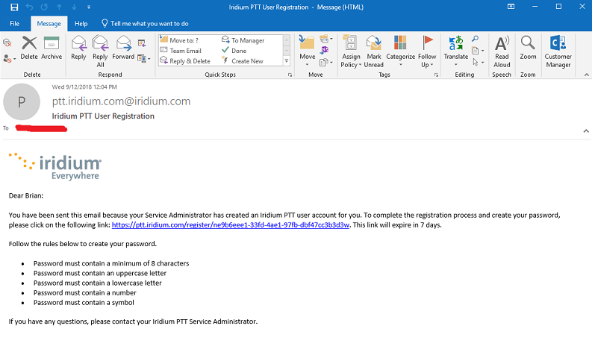
Task: Apply the Done quick step
Action: click(x=234, y=51)
